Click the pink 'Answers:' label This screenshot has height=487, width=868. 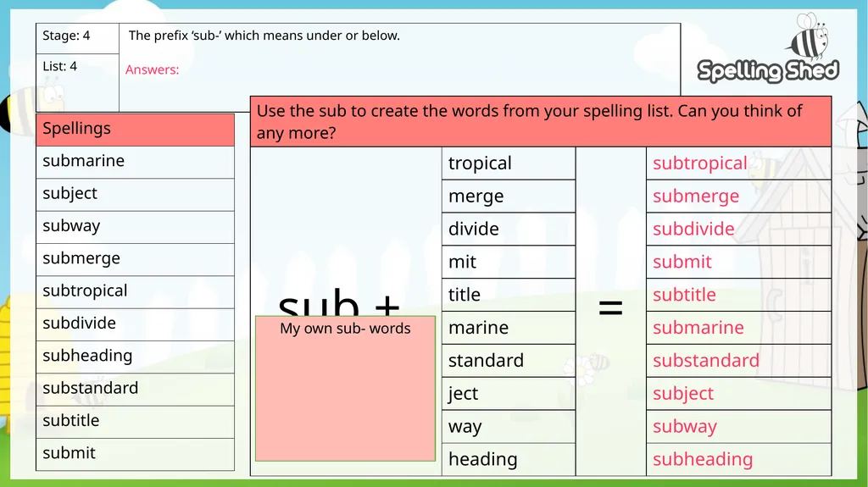153,69
